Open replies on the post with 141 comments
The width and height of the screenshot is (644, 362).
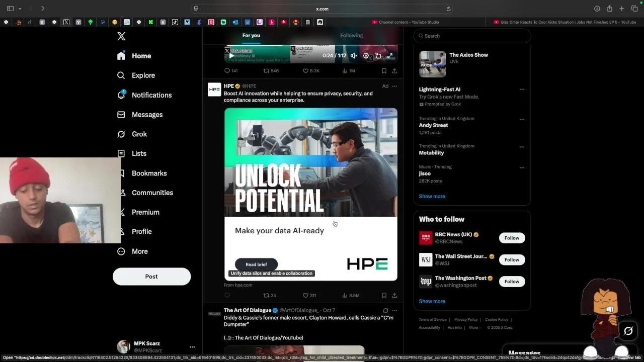[x=231, y=71]
